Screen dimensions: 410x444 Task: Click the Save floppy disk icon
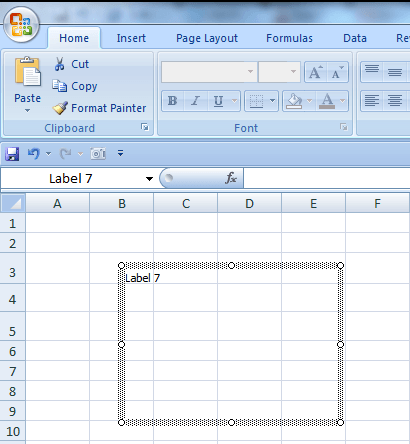click(12, 154)
